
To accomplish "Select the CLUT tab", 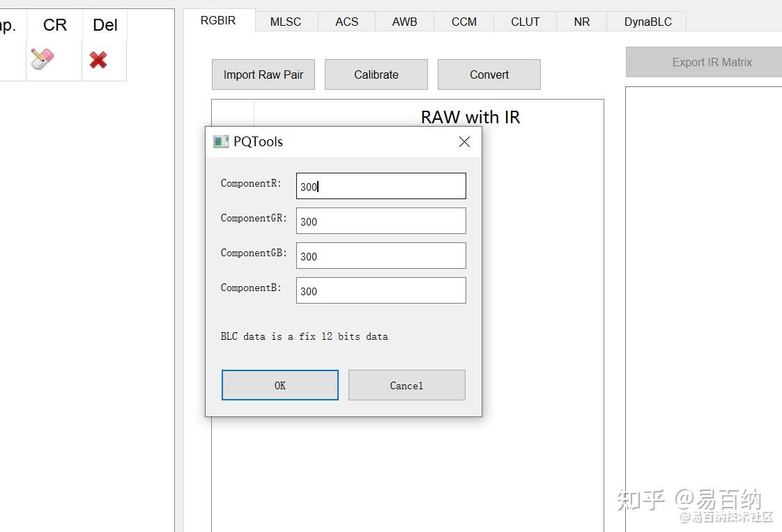I will pos(524,22).
